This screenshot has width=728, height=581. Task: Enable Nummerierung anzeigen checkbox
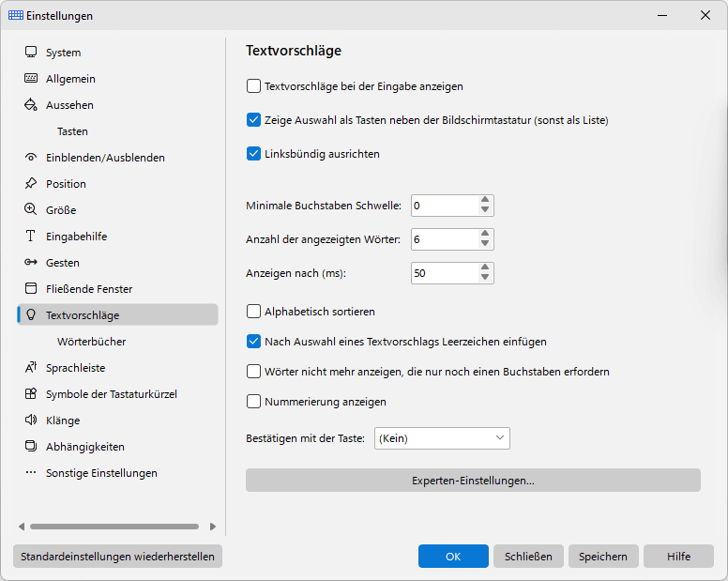pos(253,402)
